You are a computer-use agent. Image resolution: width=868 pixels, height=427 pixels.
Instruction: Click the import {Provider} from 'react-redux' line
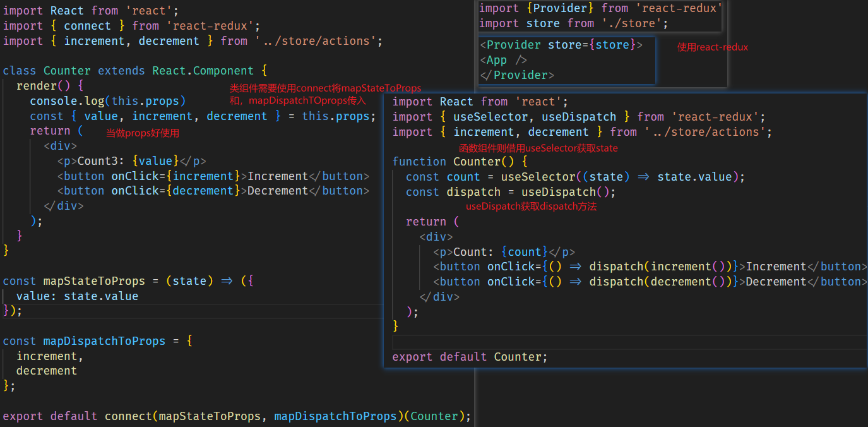tap(600, 8)
